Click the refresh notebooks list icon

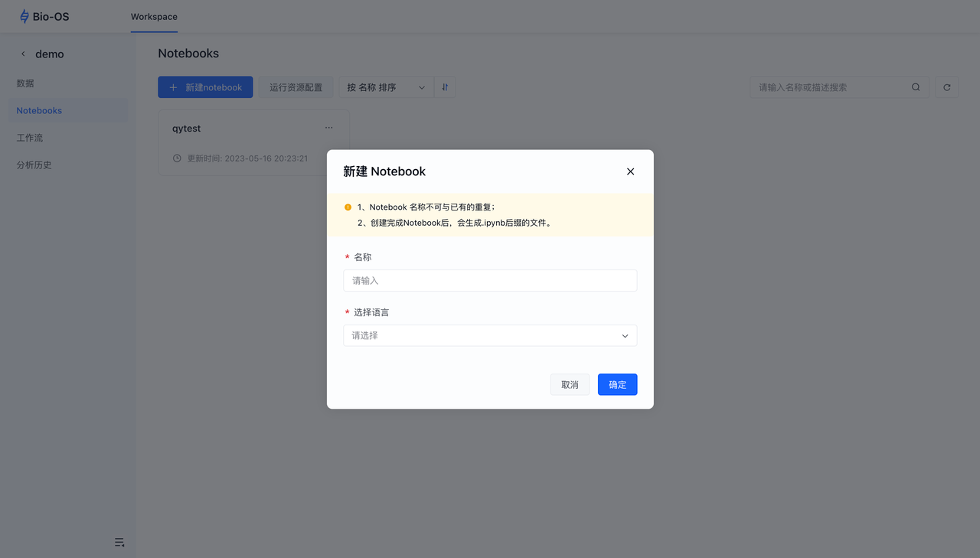tap(947, 87)
